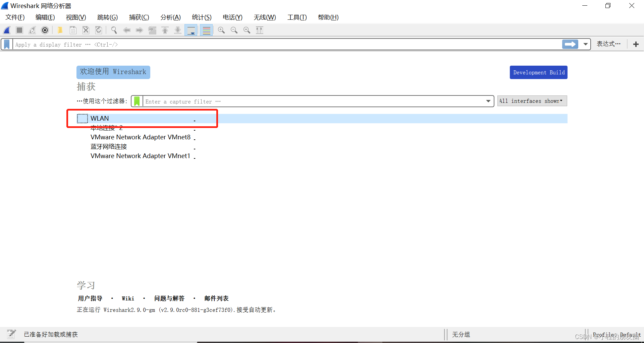This screenshot has height=343, width=644.
Task: Open the 工具(T) menu
Action: (297, 17)
